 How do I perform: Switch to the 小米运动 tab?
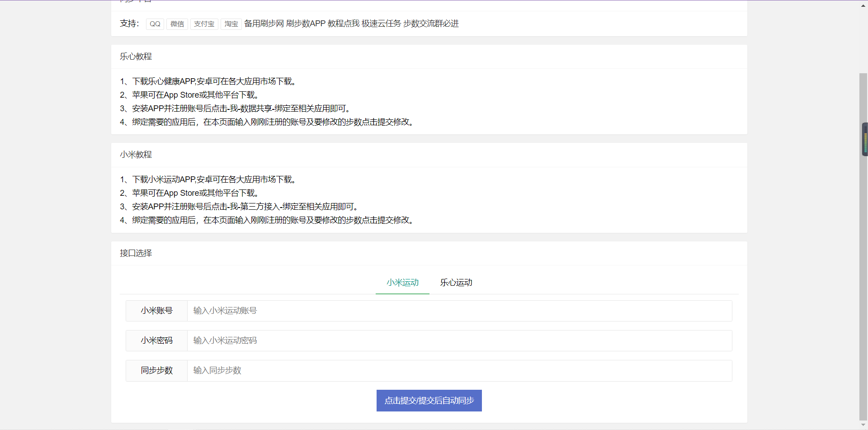pos(402,283)
